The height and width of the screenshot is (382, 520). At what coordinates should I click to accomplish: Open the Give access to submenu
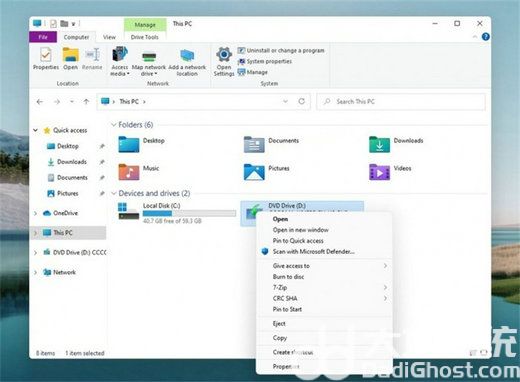(x=324, y=266)
